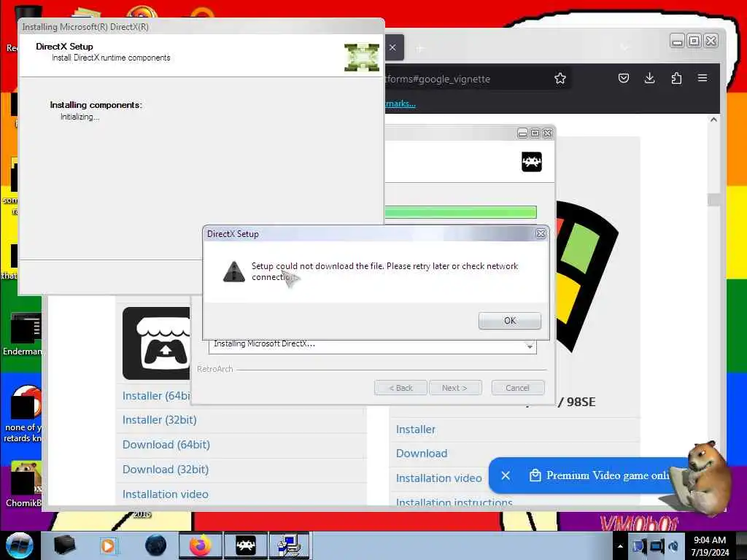747x560 pixels.
Task: Bookmark this page with the star icon
Action: [x=560, y=79]
